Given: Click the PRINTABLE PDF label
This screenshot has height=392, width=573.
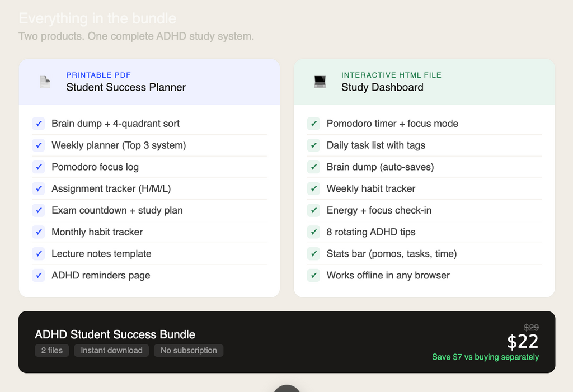Looking at the screenshot, I should pos(98,75).
